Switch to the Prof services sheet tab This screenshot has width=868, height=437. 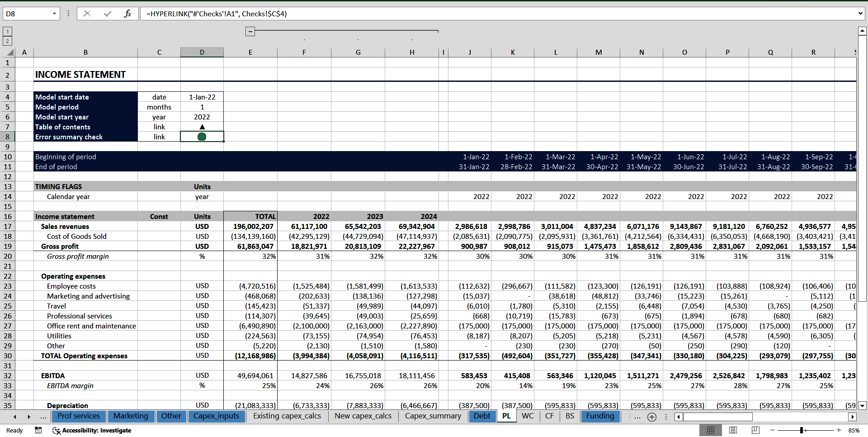(79, 416)
